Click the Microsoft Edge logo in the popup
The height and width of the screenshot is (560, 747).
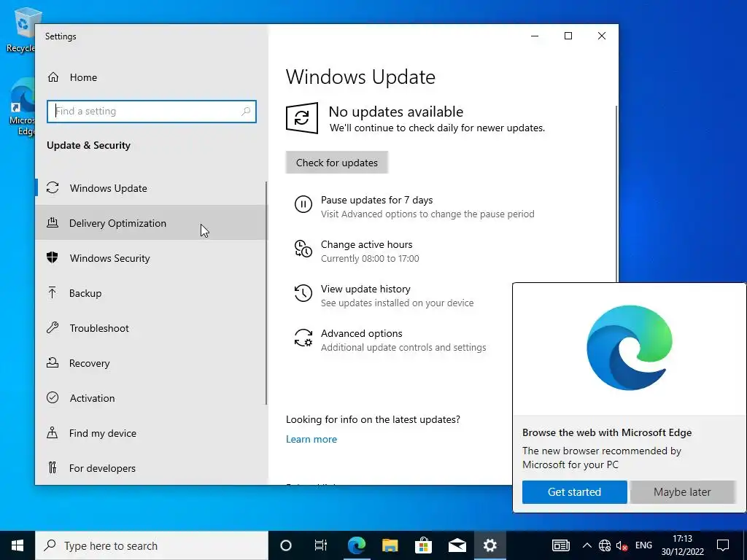coord(630,348)
